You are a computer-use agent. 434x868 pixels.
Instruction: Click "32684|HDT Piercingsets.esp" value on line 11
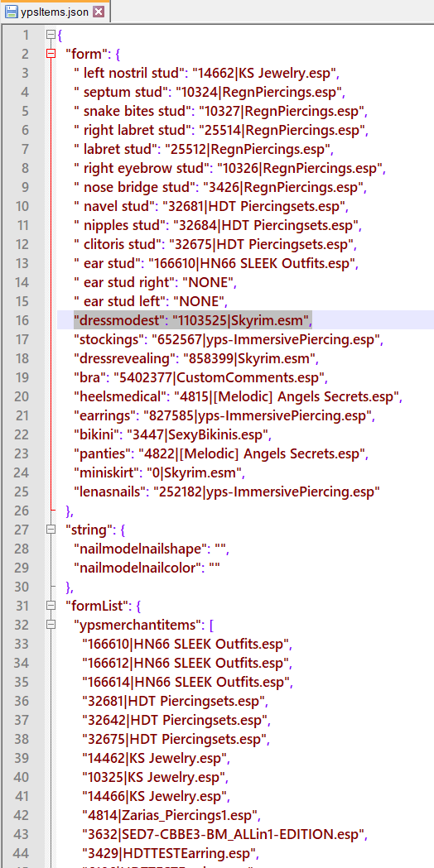point(266,225)
